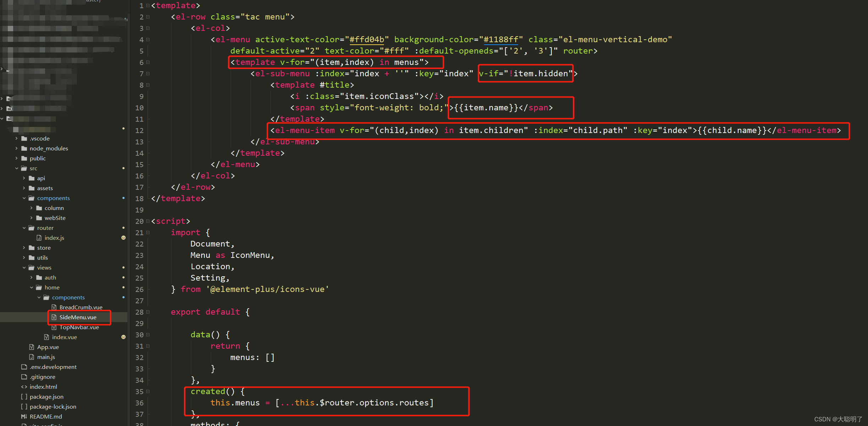Click the .vscode folder icon

click(24, 138)
